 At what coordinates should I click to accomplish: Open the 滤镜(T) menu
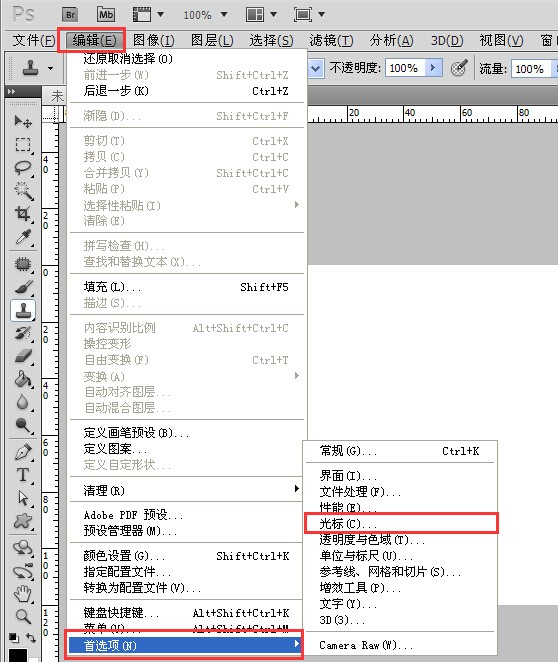(331, 41)
